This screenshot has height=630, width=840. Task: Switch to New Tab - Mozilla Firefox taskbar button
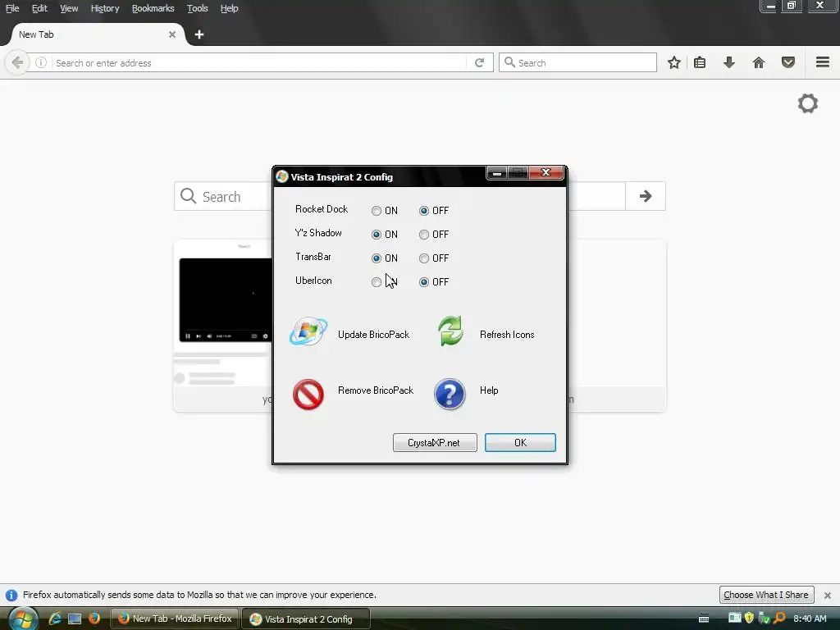[x=175, y=619]
